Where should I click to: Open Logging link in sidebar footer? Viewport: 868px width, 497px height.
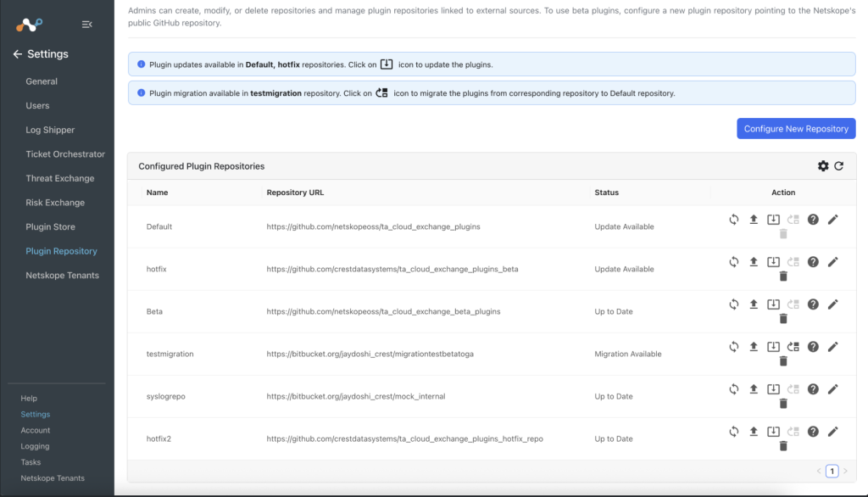(x=35, y=446)
